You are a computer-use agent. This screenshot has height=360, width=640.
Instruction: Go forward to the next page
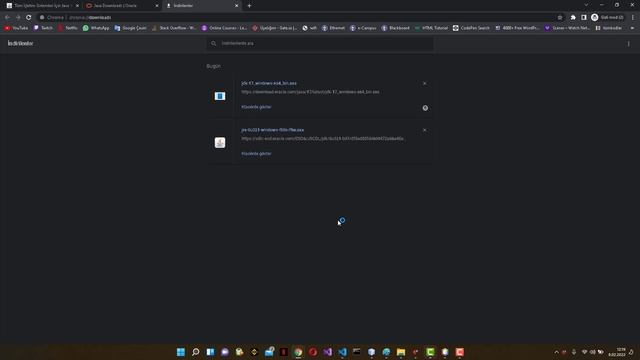point(18,18)
